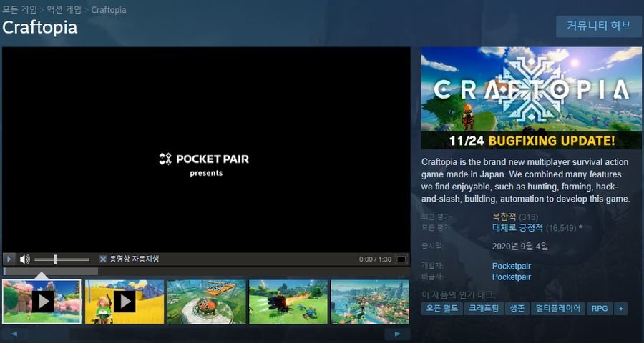Click the Craftopia breadcrumb link
Viewport: 644px width, 343px height.
pyautogui.click(x=109, y=10)
